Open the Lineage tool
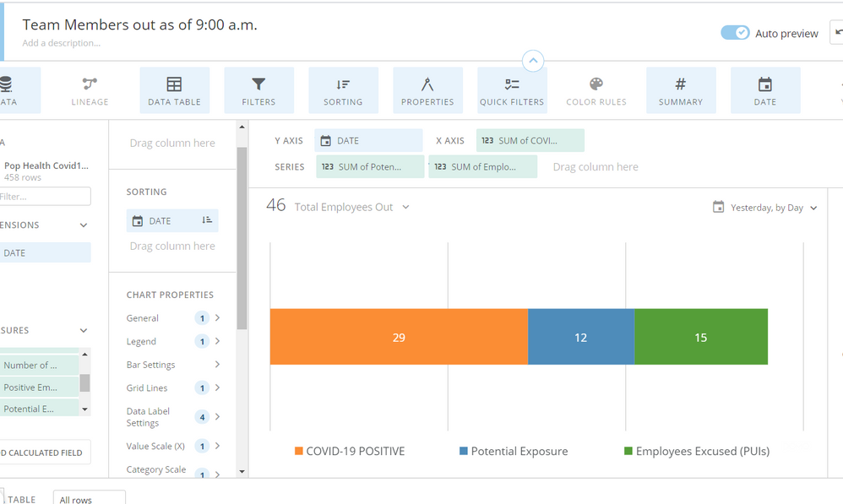 (90, 90)
